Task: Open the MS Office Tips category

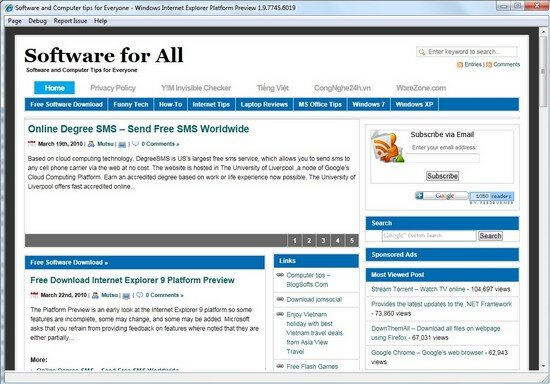Action: point(320,105)
